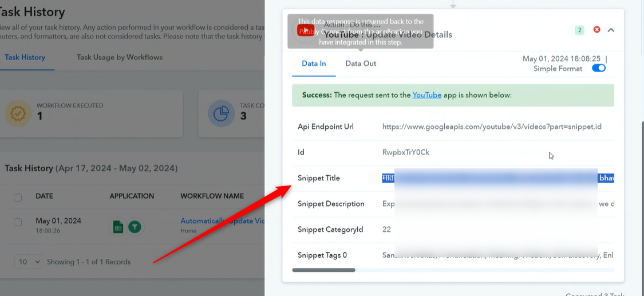Click the Api Endpoint Url value
This screenshot has width=644, height=296.
click(492, 127)
